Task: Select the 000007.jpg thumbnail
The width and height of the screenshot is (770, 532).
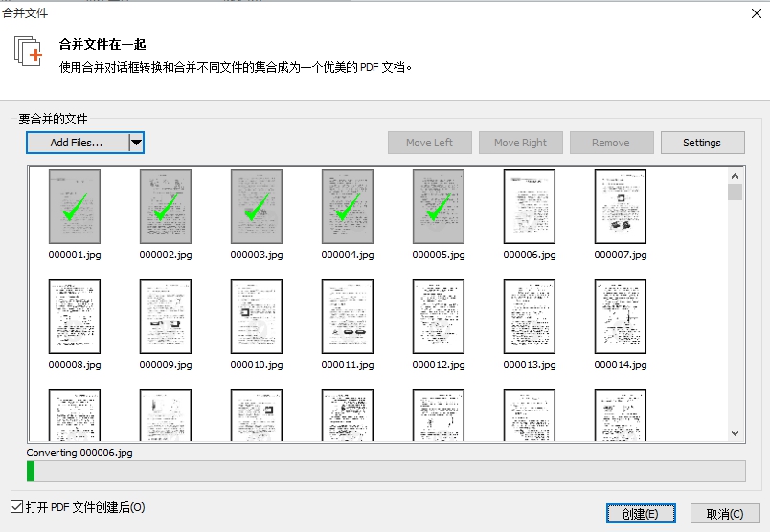Action: 621,207
